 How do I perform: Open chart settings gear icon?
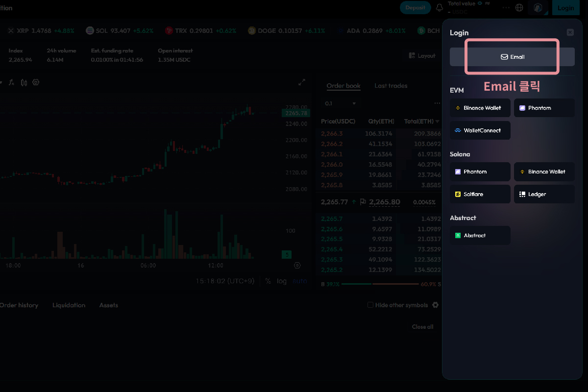click(35, 82)
